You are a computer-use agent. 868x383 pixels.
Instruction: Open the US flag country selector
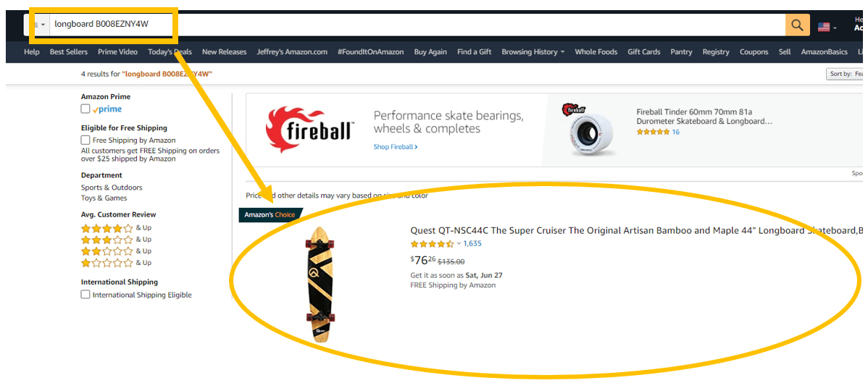coord(827,27)
